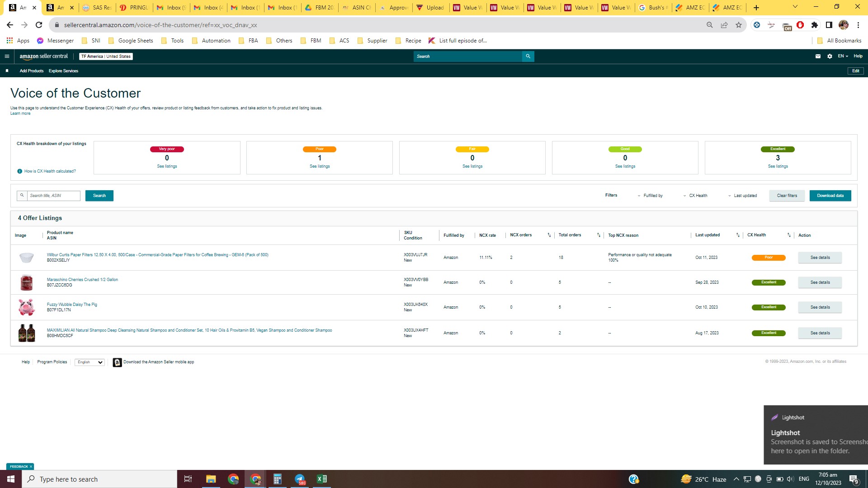Go back using the browser back arrow
The image size is (868, 488).
click(10, 25)
